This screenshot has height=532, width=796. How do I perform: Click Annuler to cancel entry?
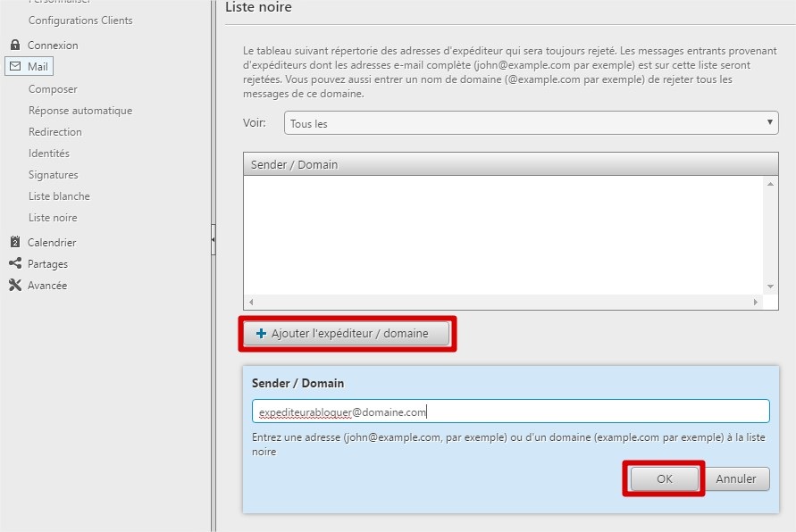(x=735, y=478)
